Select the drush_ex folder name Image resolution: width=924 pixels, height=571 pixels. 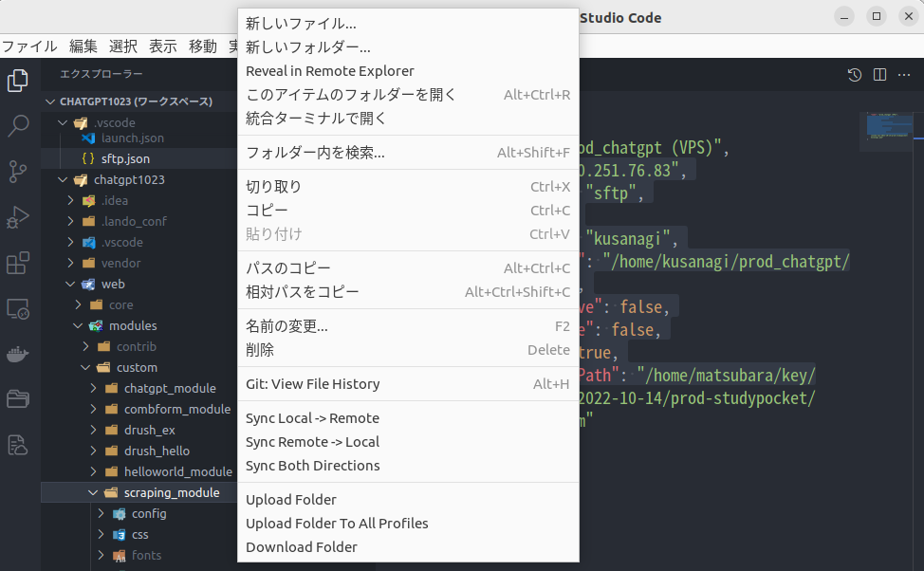150,431
